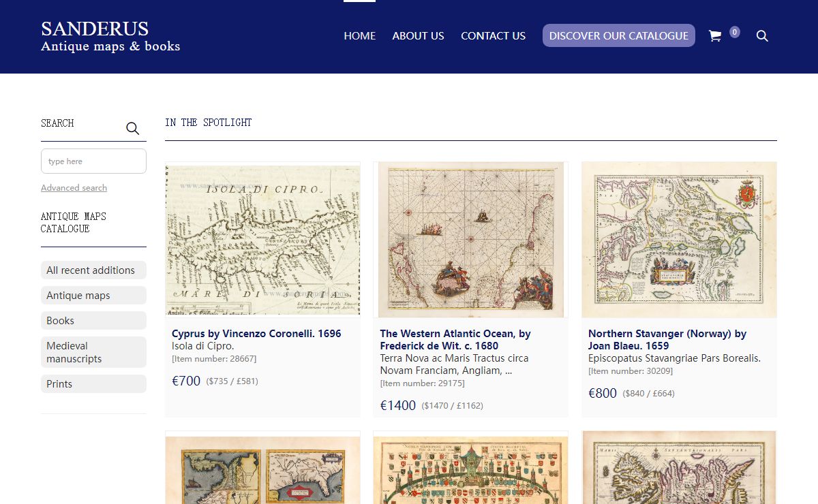Click DISCOVER OUR CATALOGUE button

pos(619,35)
